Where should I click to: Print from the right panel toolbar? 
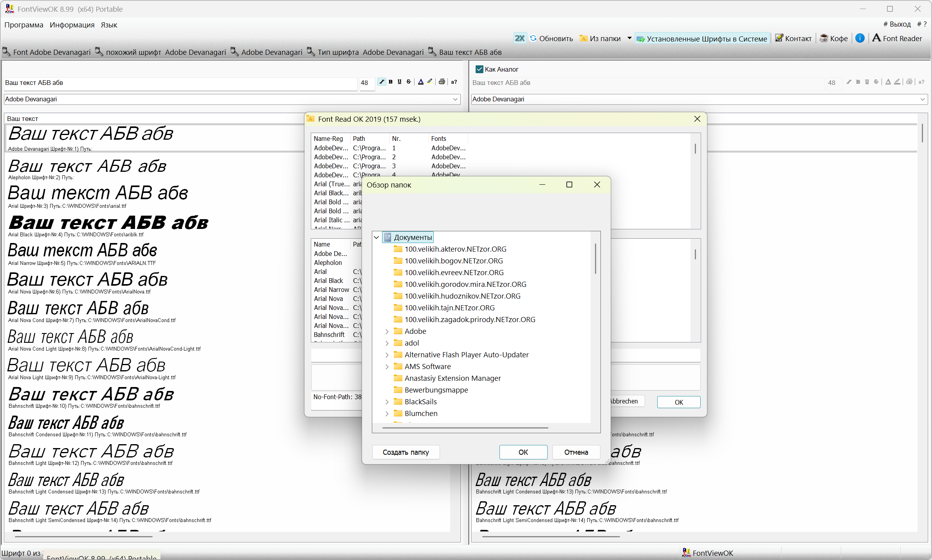[x=909, y=82]
